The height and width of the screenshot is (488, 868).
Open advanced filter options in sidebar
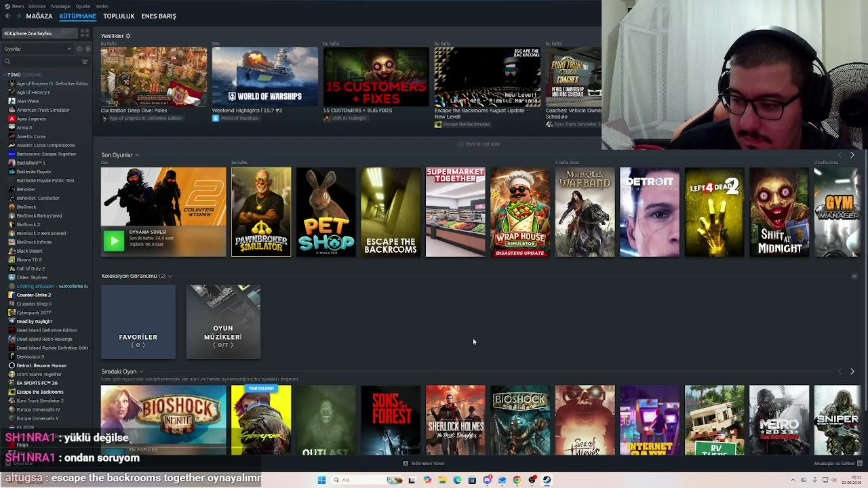coord(85,62)
